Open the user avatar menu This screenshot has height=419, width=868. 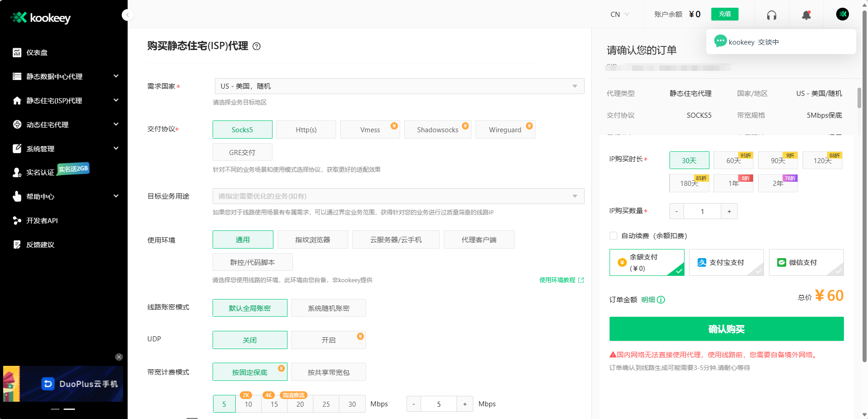coord(843,14)
